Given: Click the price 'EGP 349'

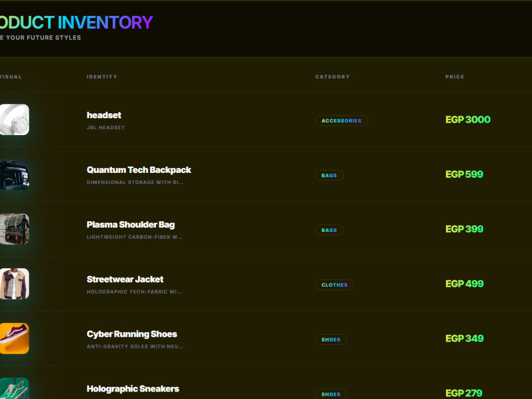Looking at the screenshot, I should [464, 338].
